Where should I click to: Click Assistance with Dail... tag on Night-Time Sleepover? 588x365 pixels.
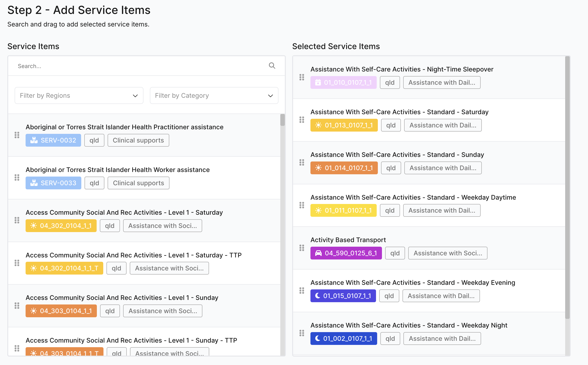point(442,82)
